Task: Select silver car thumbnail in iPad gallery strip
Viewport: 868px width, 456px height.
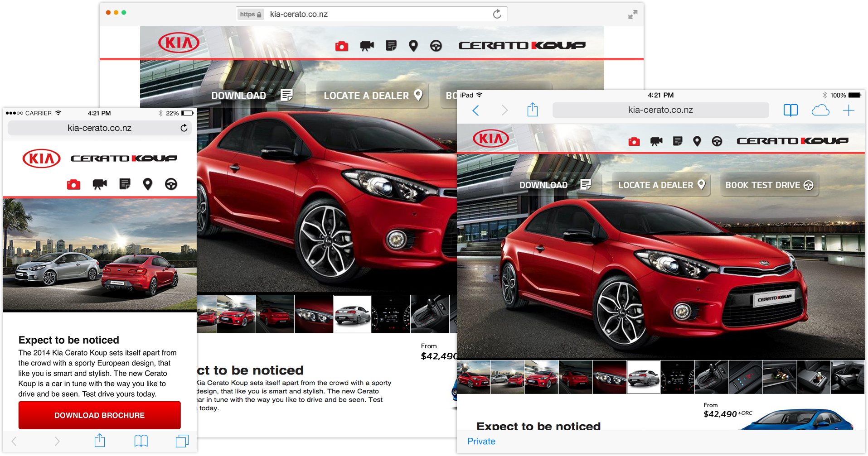Action: [644, 377]
